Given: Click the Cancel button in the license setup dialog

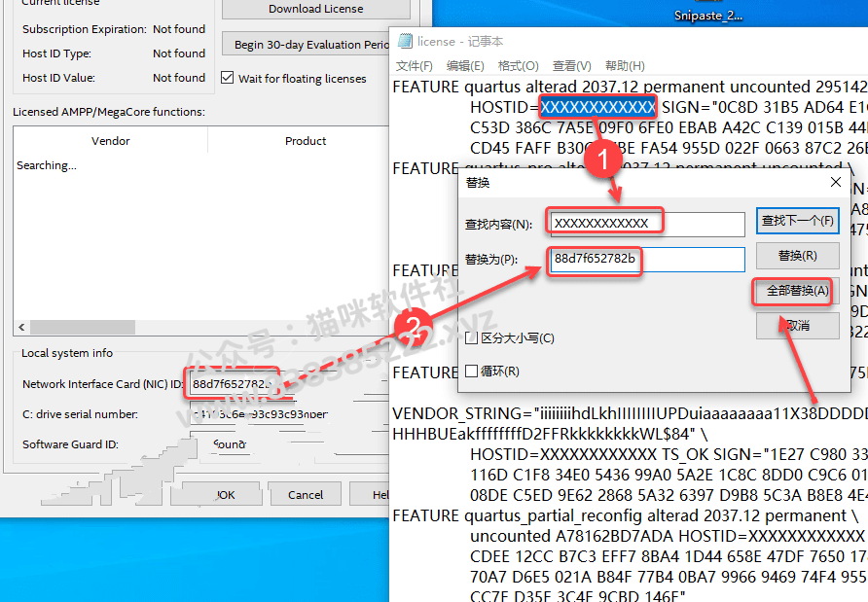Looking at the screenshot, I should coord(305,494).
